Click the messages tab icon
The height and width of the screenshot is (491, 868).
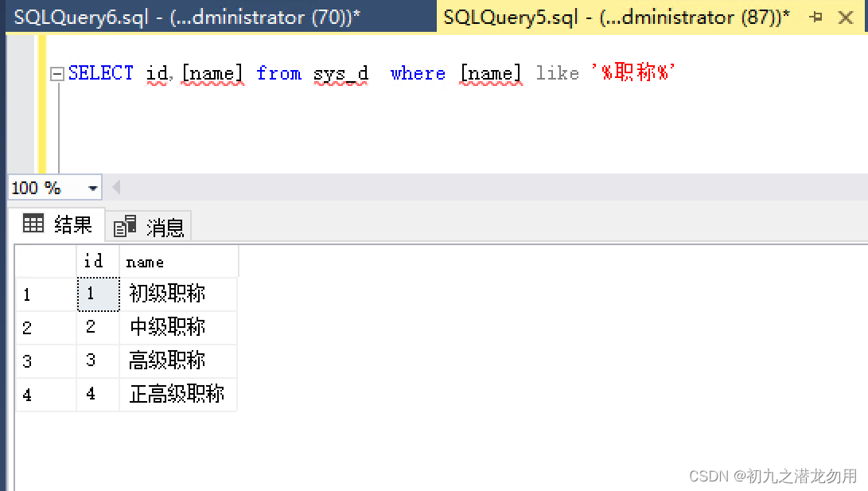point(125,227)
